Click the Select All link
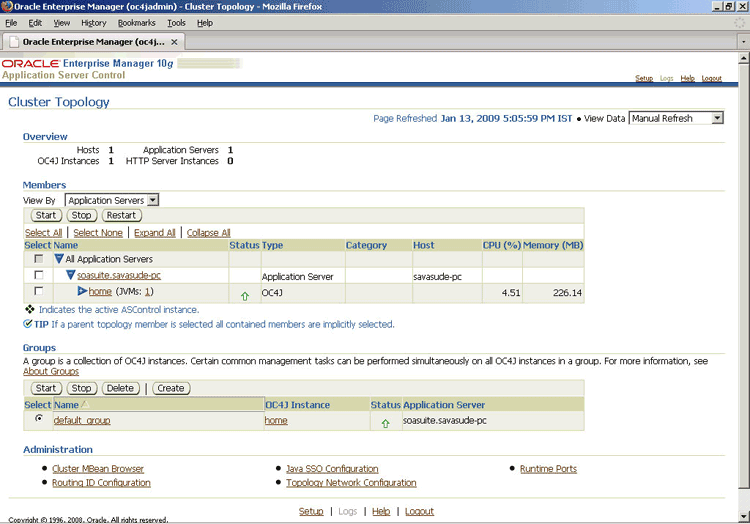The image size is (750, 524). tap(44, 232)
